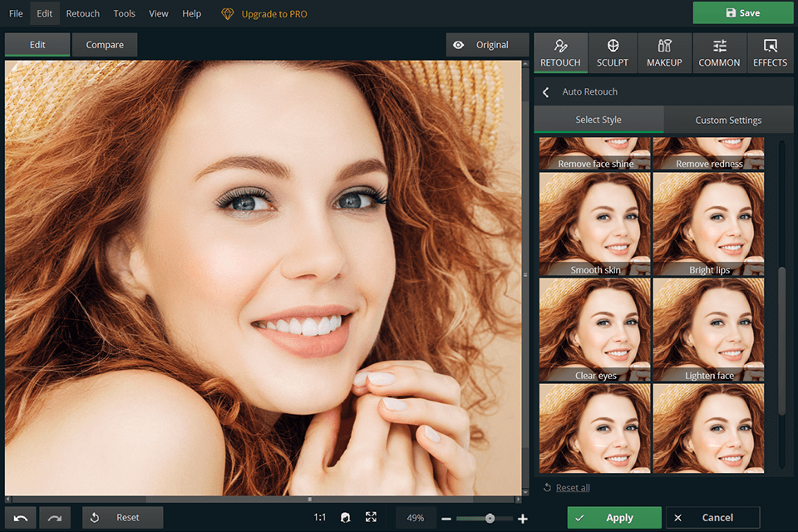Choose the Lighten face style
798x532 pixels.
[708, 330]
